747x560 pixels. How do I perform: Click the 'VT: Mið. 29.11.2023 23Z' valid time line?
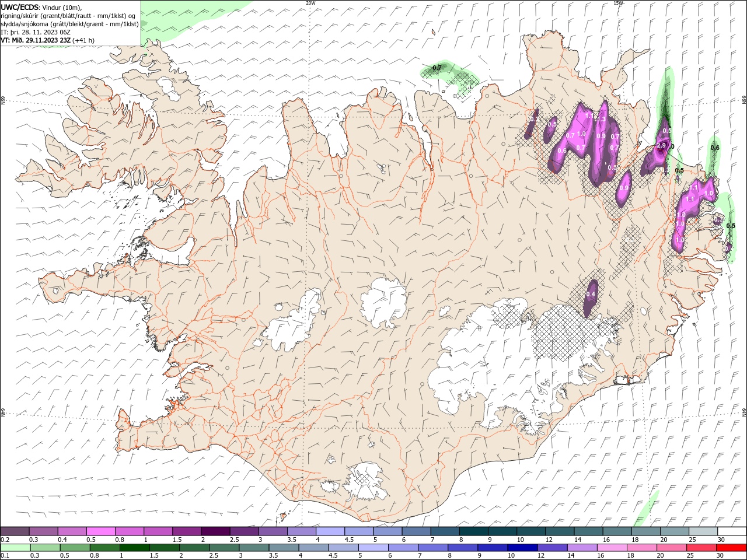point(36,40)
